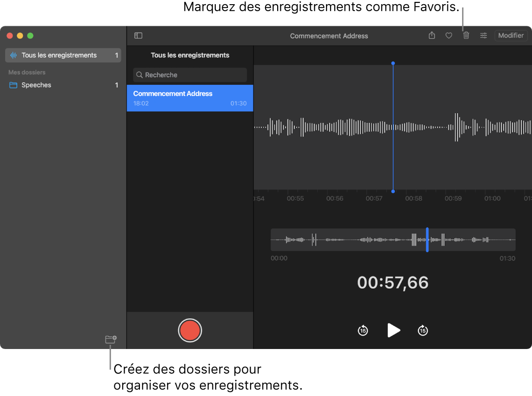532x396 pixels.
Task: Delete the recording with the trash icon
Action: (466, 35)
